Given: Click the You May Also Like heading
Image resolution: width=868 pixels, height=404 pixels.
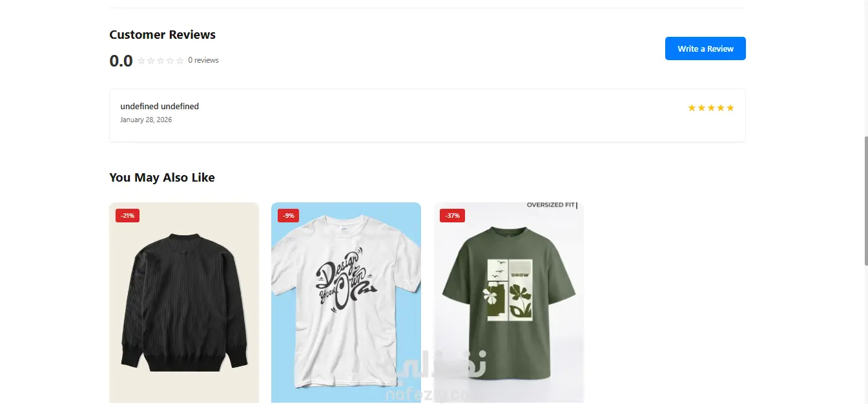Looking at the screenshot, I should [x=162, y=177].
